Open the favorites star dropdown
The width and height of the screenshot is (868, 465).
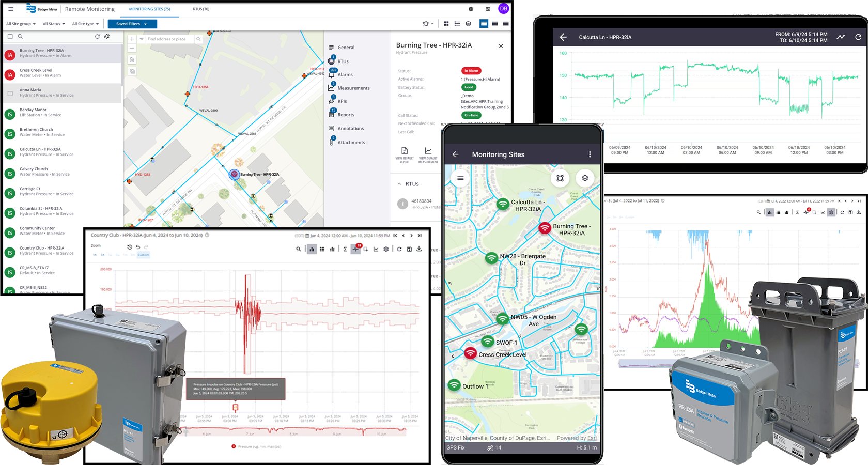click(428, 24)
